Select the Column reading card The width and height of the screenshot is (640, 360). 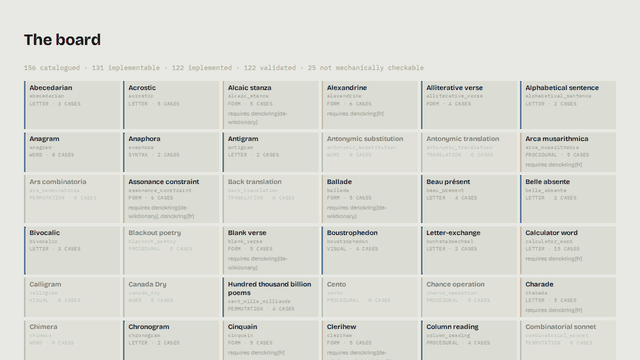point(469,340)
